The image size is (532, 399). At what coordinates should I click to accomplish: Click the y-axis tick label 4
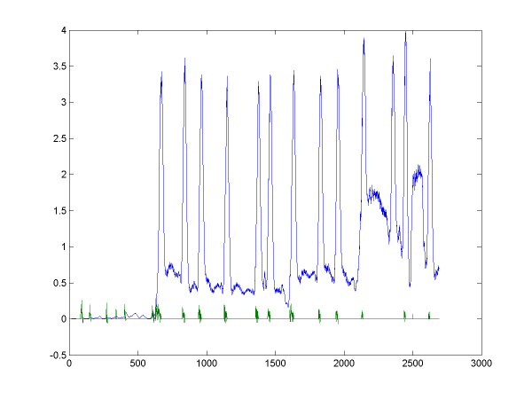[x=60, y=30]
